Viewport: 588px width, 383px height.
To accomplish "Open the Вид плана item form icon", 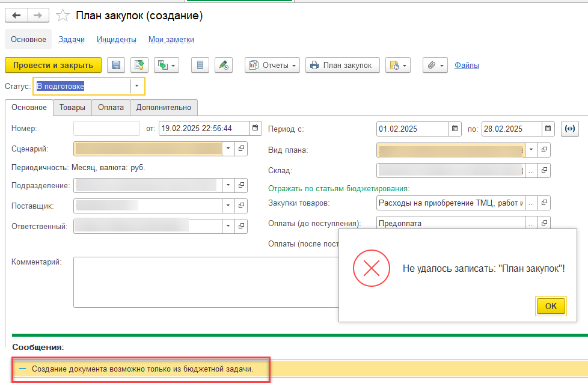I will coord(544,150).
